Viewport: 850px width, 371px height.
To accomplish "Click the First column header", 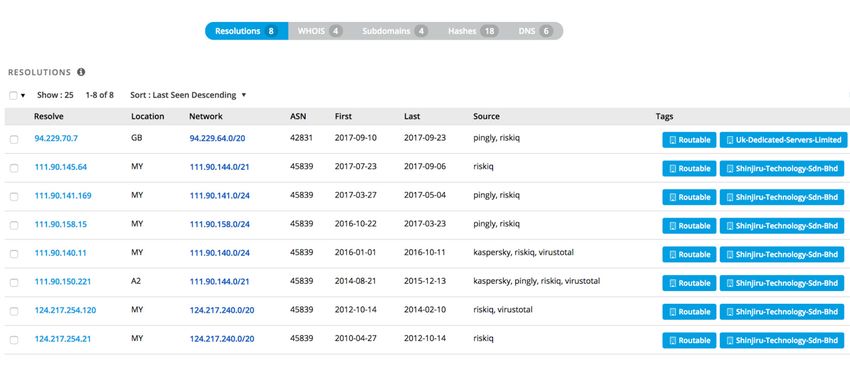I will pos(343,116).
